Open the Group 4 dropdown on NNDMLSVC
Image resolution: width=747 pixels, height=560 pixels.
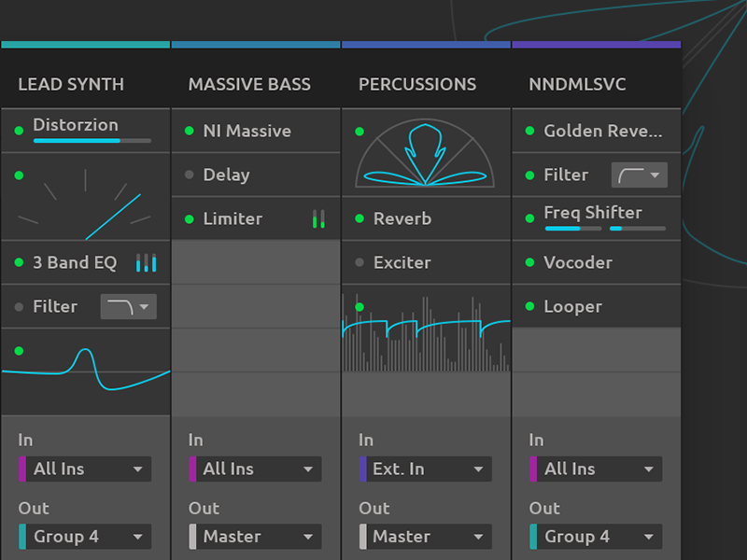tap(595, 537)
